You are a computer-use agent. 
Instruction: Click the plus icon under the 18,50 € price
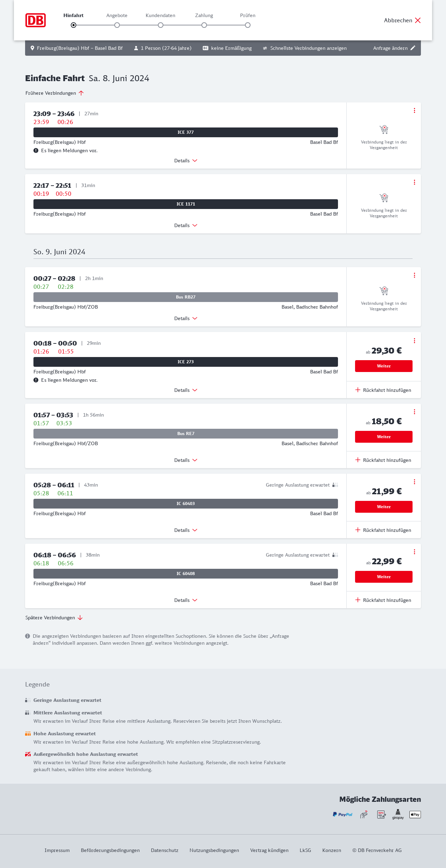pyautogui.click(x=358, y=460)
